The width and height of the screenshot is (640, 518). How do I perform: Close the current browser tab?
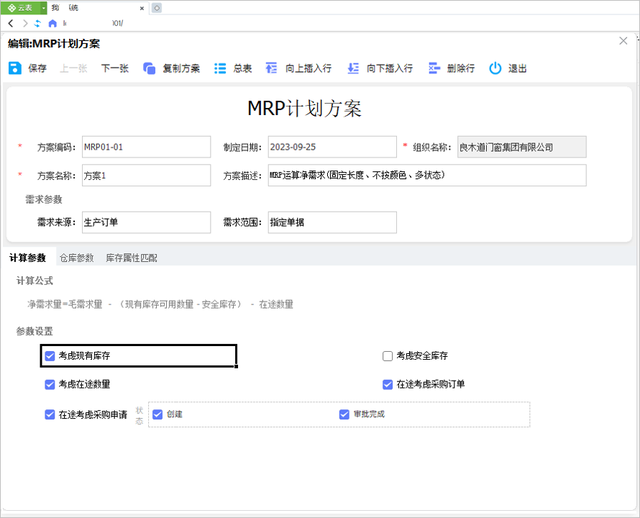142,8
